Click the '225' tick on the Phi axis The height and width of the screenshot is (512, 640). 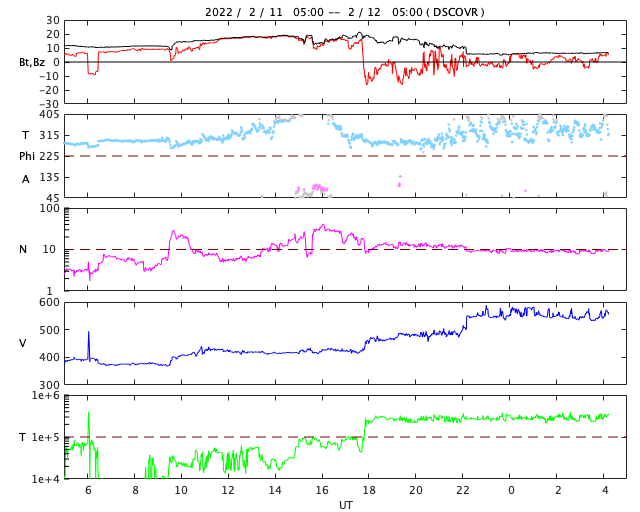(49, 156)
